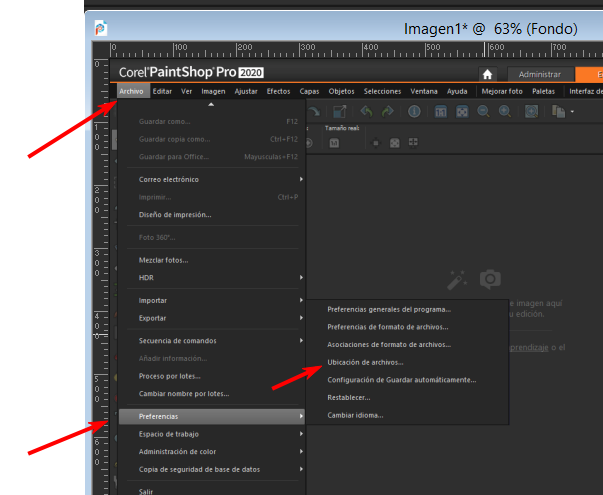Click the resize image toolbar icon
This screenshot has width=603, height=495.
tap(339, 112)
